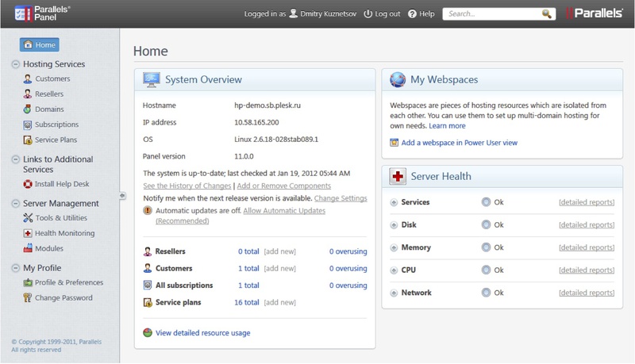The width and height of the screenshot is (635, 364).
Task: Expand the Services health row
Action: [x=394, y=203]
